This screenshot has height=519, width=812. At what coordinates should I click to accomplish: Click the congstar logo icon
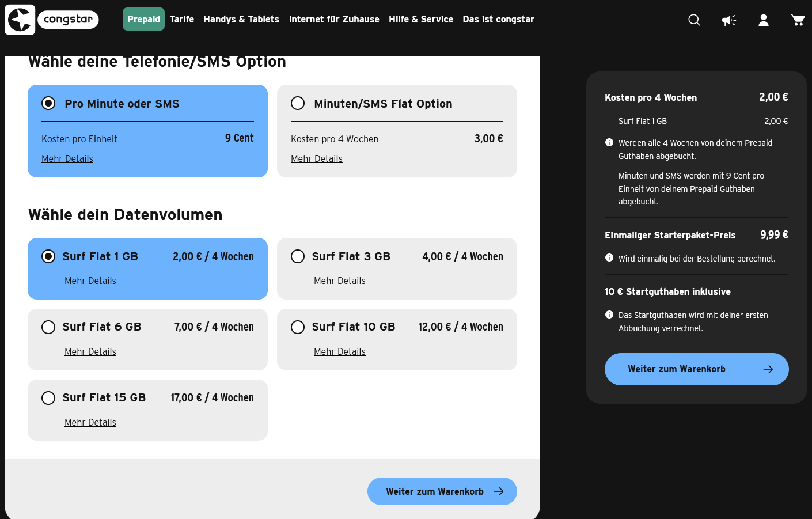point(20,20)
